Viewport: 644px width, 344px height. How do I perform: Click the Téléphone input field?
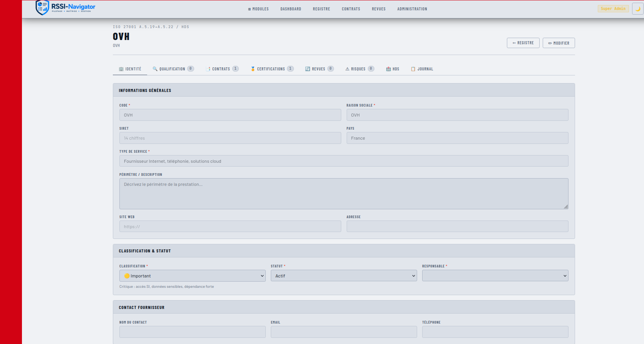click(495, 332)
